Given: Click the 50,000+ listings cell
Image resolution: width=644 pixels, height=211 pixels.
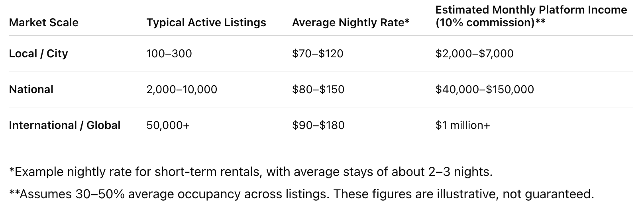Looking at the screenshot, I should coord(168,125).
